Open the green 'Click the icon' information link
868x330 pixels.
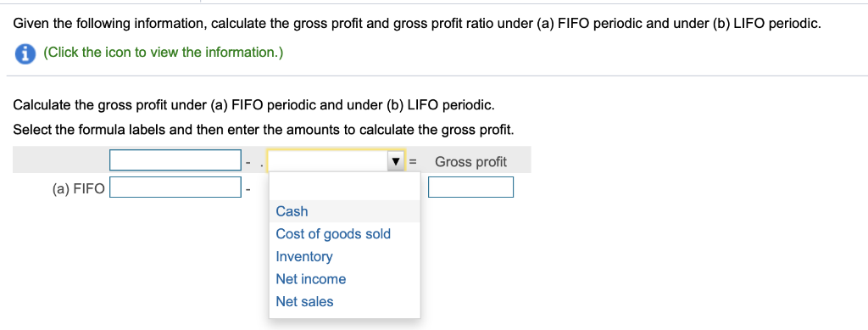pos(163,53)
